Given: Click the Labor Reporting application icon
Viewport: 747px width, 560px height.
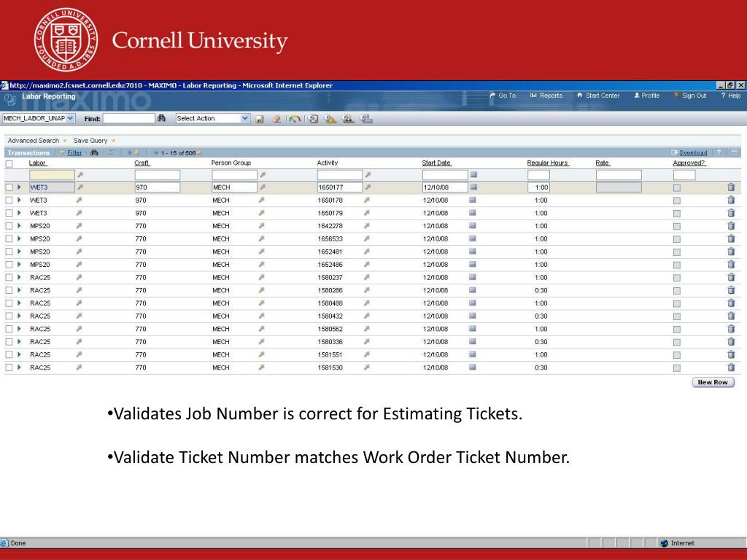Looking at the screenshot, I should tap(9, 99).
